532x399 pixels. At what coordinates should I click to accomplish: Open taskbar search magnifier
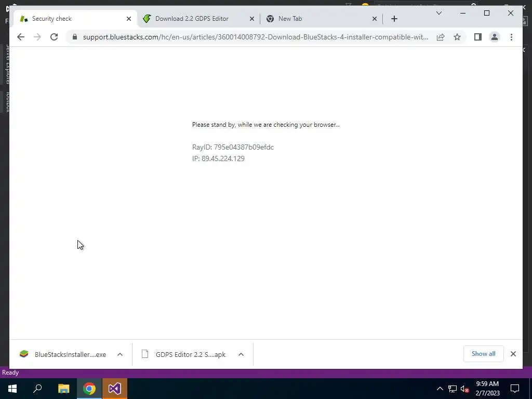[x=37, y=389]
